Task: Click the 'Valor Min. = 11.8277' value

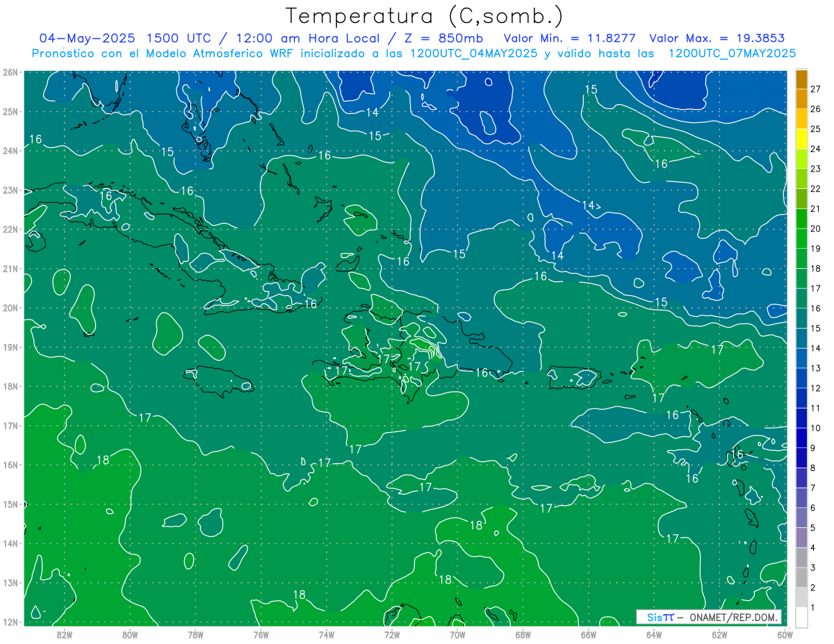Action: click(571, 38)
